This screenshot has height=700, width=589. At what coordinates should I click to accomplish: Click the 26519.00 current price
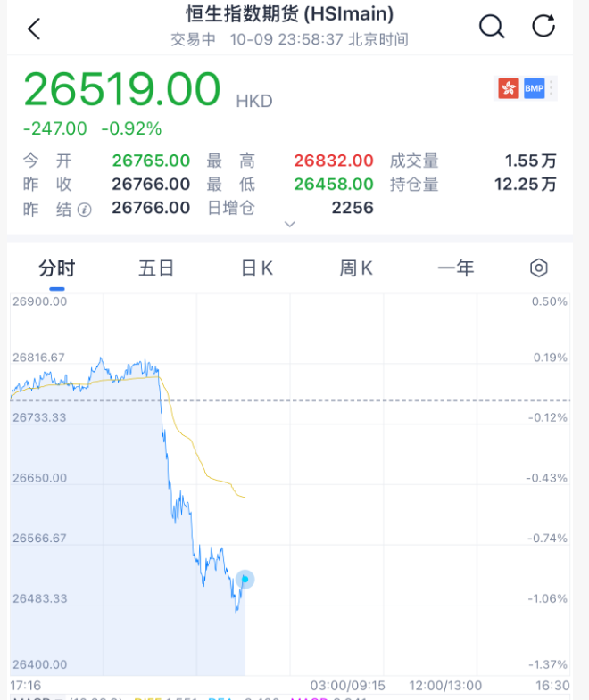click(x=121, y=89)
